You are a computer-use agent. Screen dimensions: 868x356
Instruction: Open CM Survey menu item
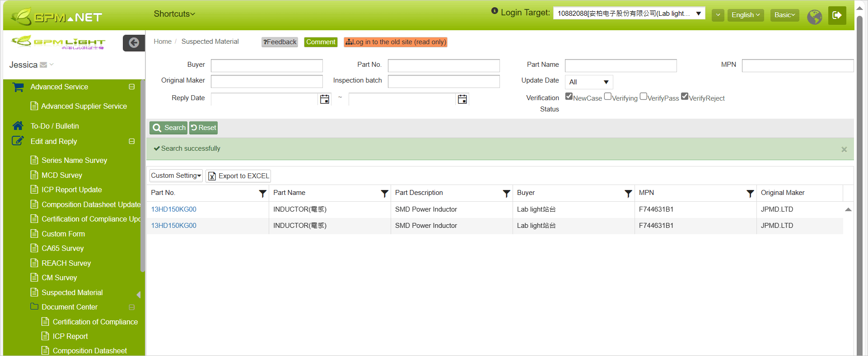click(59, 277)
